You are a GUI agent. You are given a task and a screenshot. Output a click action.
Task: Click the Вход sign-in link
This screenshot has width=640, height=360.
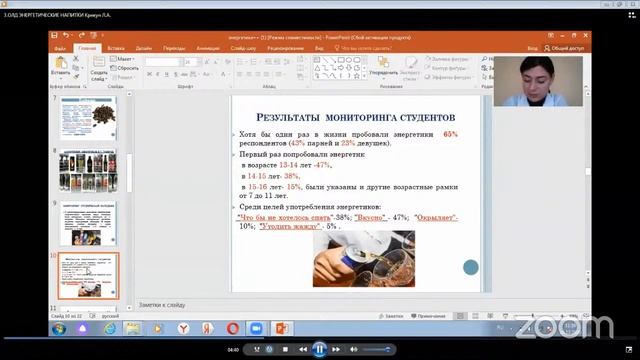coord(532,48)
